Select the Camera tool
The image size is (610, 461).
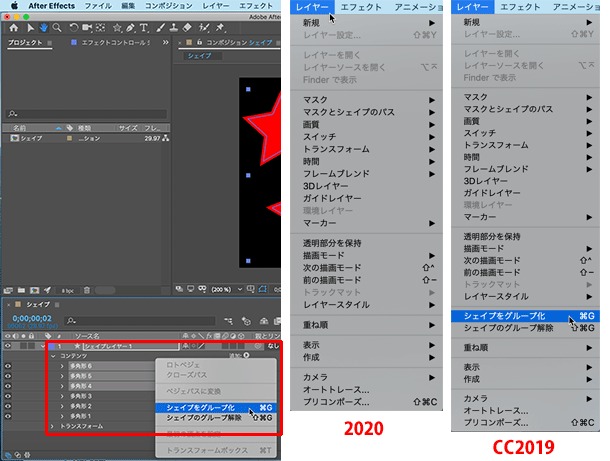tap(87, 28)
